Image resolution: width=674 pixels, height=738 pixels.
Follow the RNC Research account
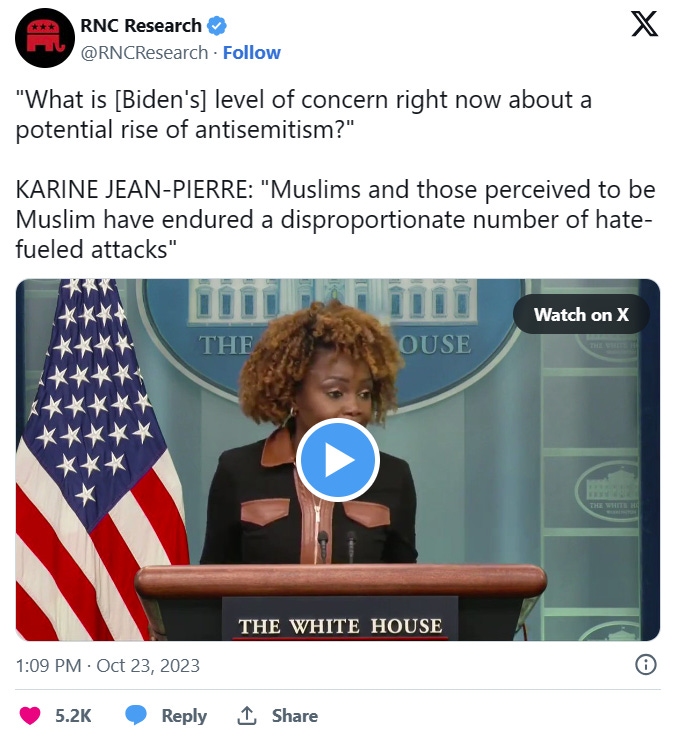coord(251,53)
